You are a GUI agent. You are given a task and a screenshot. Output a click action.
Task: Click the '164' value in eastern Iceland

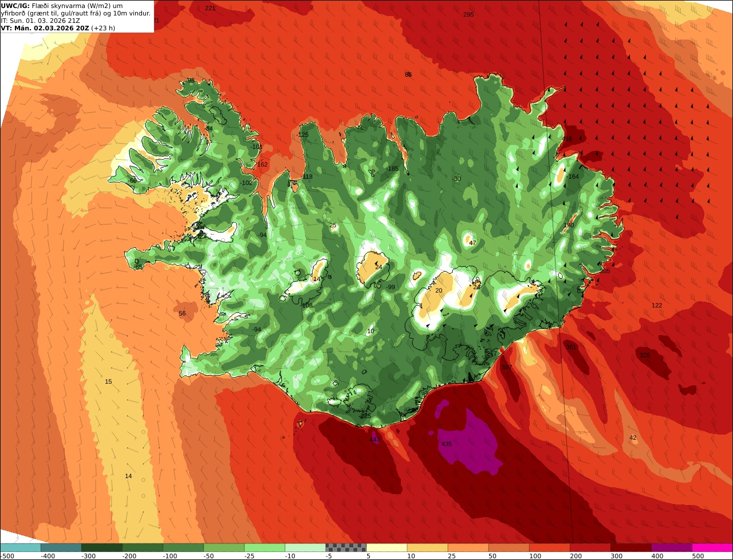coord(573,176)
